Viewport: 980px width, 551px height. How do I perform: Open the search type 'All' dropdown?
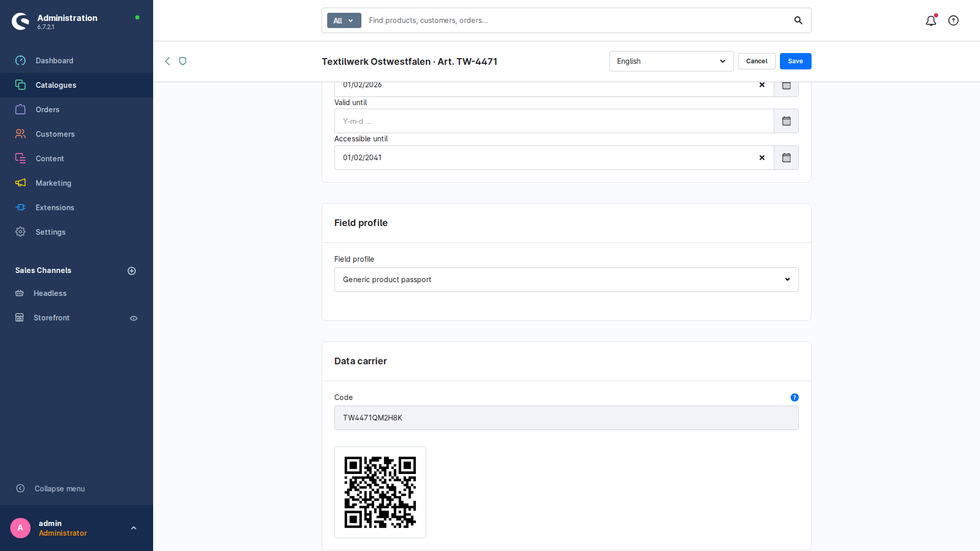[344, 20]
